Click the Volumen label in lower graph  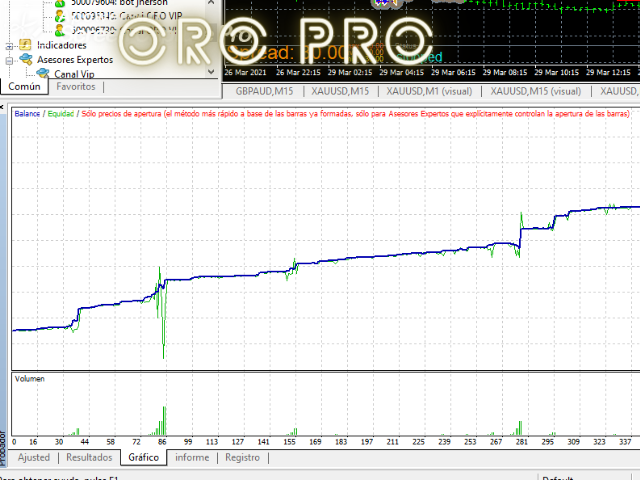coord(30,379)
